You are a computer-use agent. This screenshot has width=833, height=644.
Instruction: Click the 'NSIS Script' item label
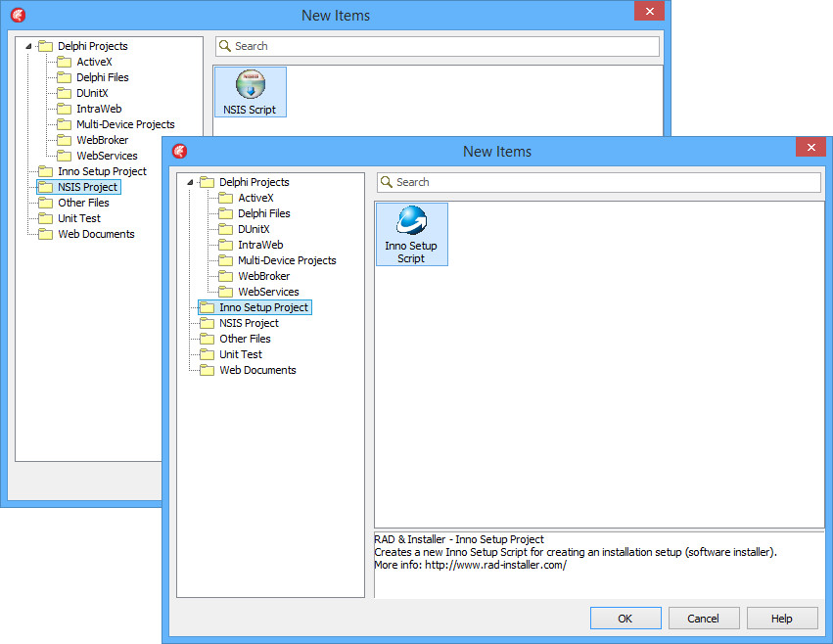pos(250,110)
